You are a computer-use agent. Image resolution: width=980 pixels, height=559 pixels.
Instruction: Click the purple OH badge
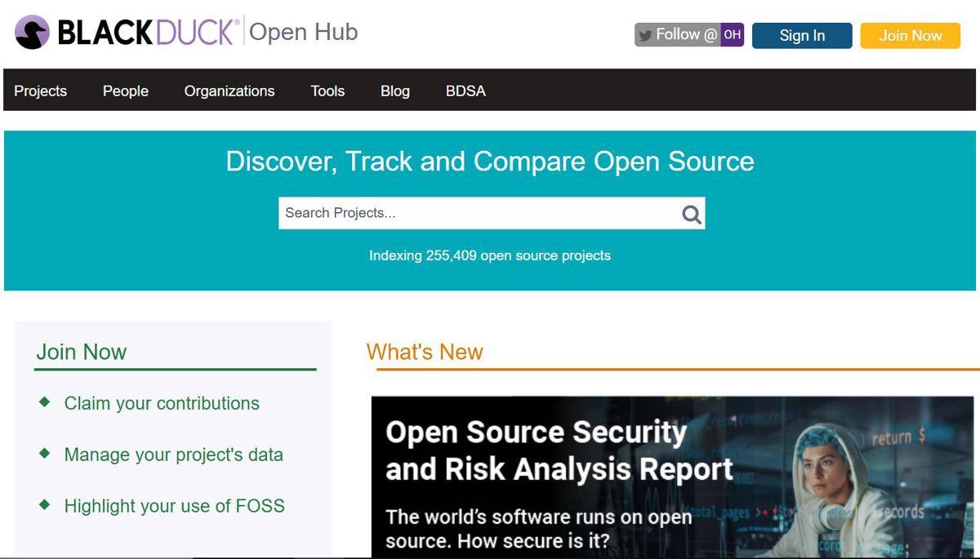click(x=732, y=35)
